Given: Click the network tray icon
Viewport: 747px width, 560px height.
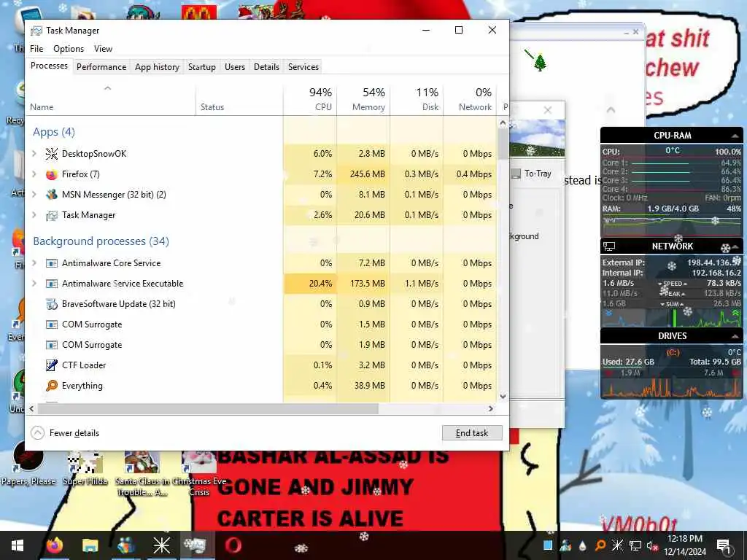Looking at the screenshot, I should (x=635, y=545).
